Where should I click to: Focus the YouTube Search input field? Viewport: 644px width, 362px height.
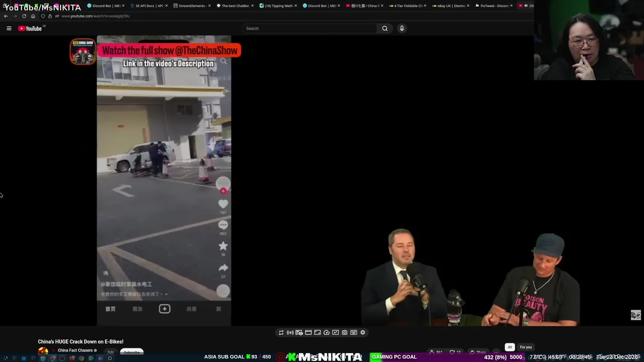[309, 29]
